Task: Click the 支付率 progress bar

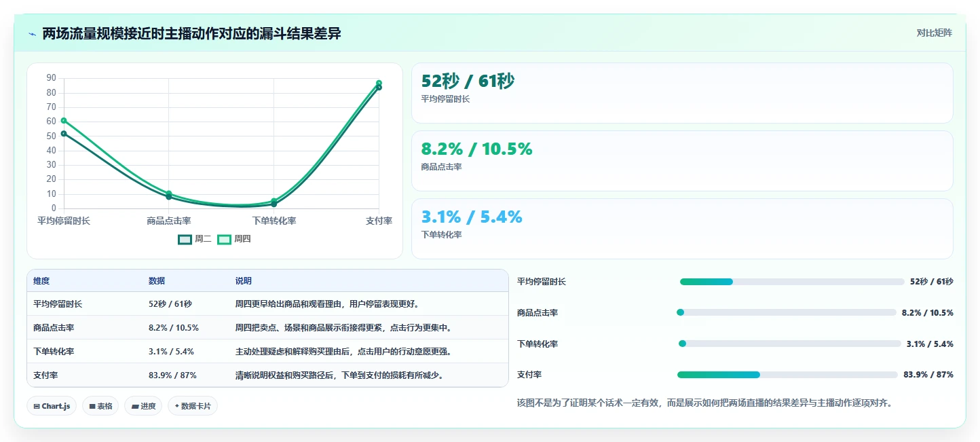Action: pos(787,375)
